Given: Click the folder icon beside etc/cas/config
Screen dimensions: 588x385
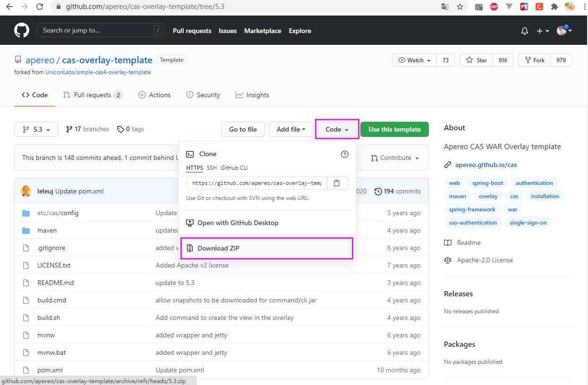Looking at the screenshot, I should pos(26,213).
